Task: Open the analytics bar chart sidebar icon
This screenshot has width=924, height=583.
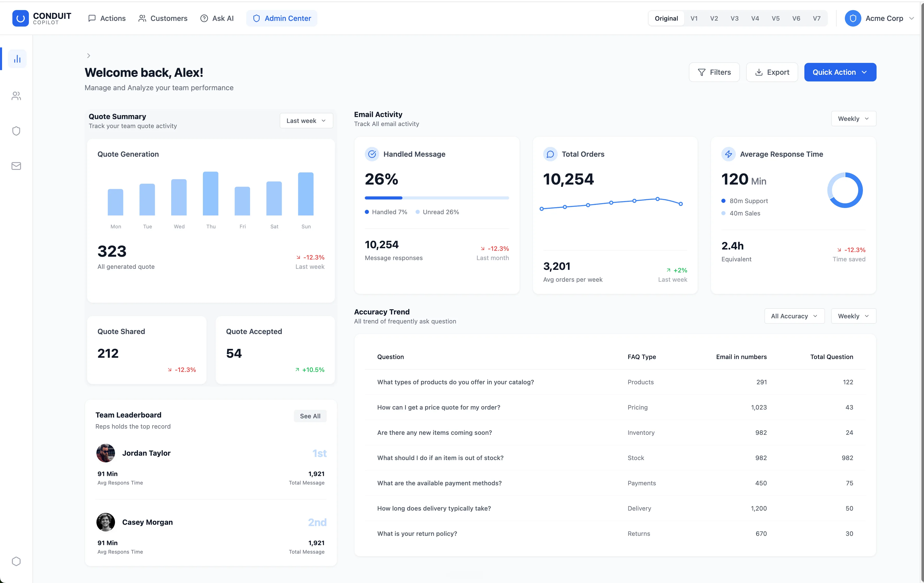Action: click(x=17, y=59)
